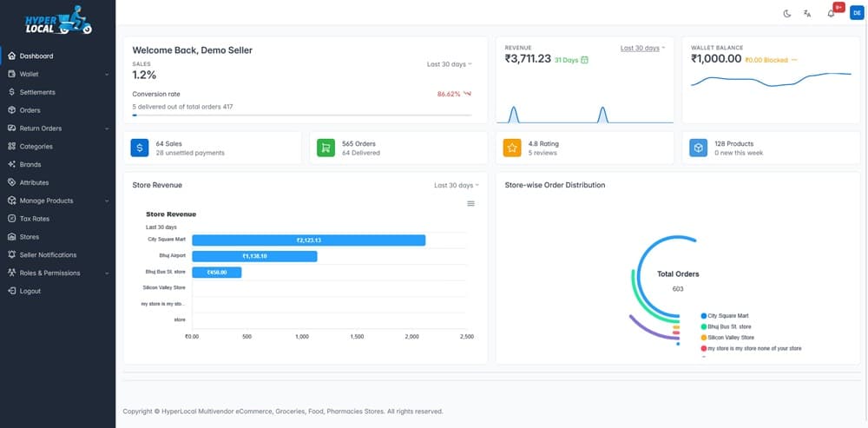Click the green cart Orders icon

tap(325, 148)
